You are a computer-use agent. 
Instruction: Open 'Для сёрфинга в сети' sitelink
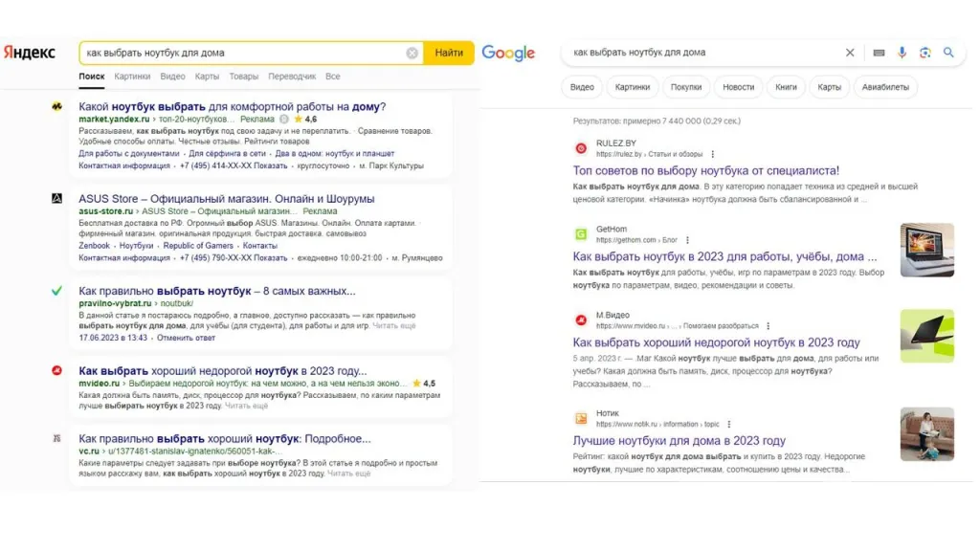pos(227,154)
